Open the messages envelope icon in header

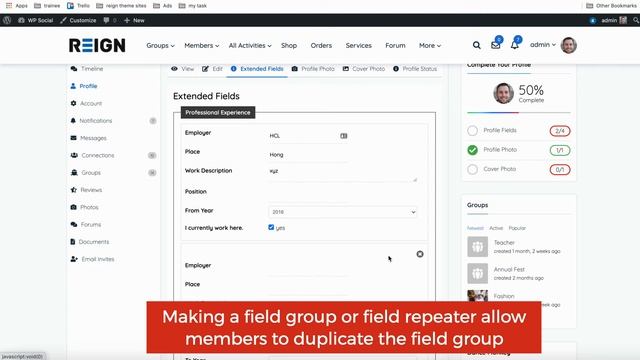coord(496,45)
